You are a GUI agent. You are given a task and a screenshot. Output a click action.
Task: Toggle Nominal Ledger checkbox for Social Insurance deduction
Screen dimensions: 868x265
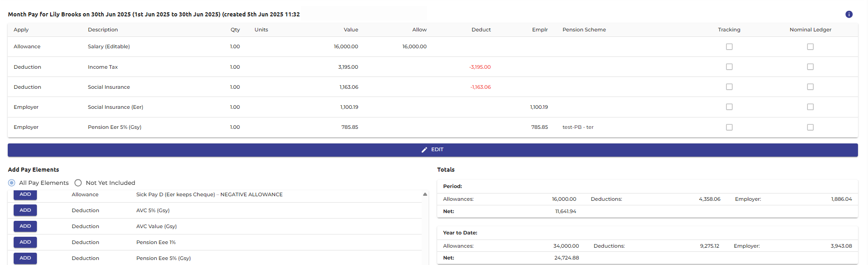tap(810, 87)
